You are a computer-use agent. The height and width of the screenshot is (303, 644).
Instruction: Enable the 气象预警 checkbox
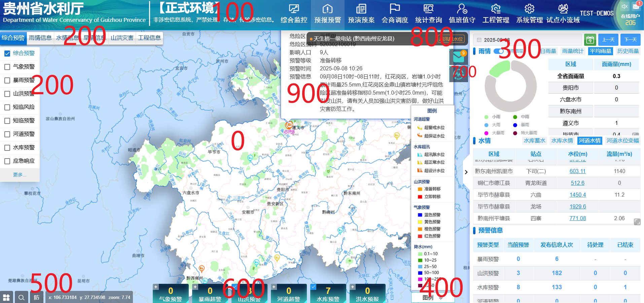click(x=7, y=67)
